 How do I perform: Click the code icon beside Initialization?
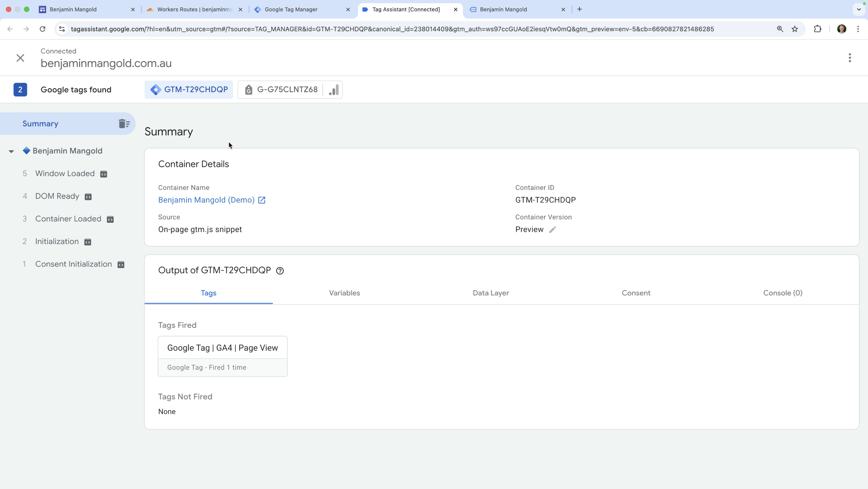88,242
